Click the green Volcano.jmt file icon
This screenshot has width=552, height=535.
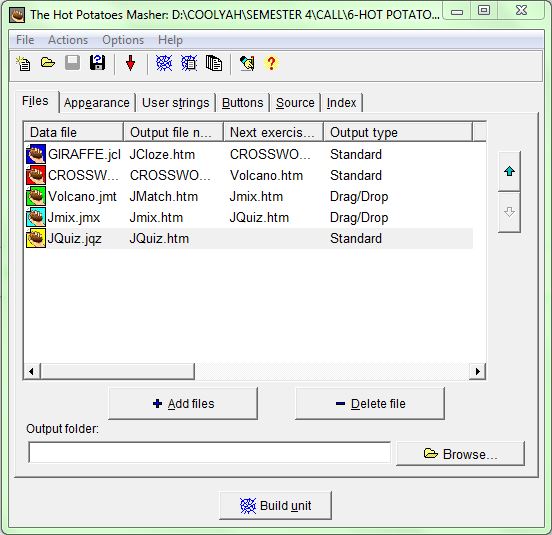point(36,196)
